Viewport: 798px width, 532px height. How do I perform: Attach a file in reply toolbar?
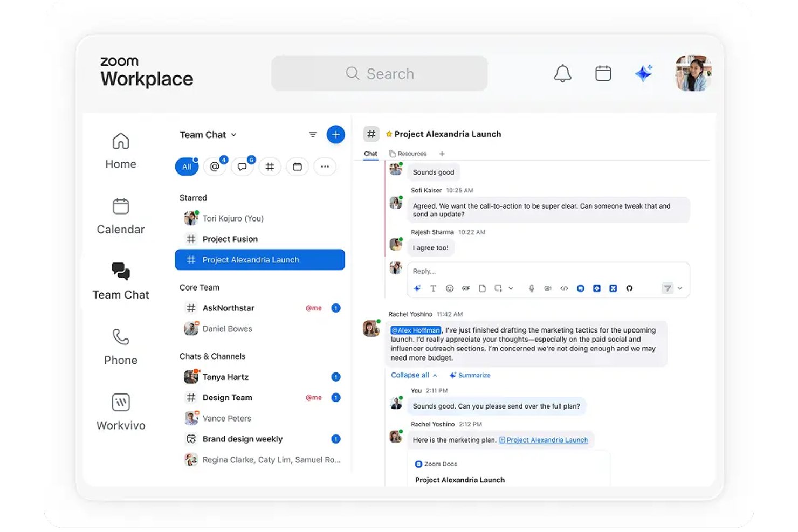(x=483, y=288)
